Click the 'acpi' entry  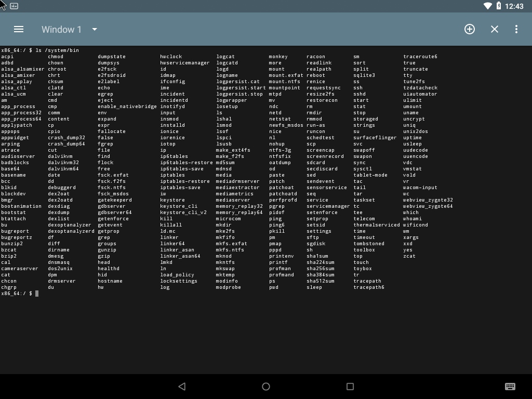[7, 57]
